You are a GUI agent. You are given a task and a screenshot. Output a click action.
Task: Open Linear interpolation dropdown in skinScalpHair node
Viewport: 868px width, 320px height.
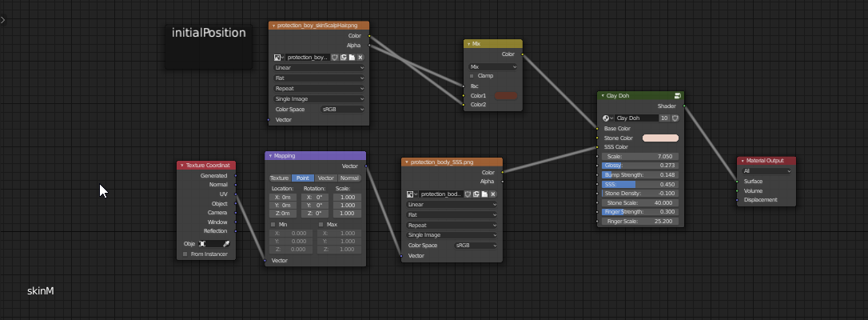[x=319, y=67]
